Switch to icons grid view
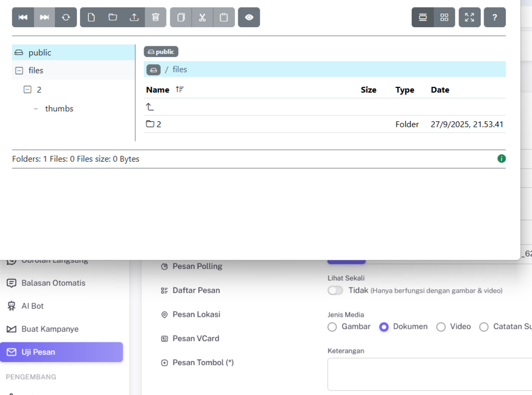Screen dimensions: 532x395 click(444, 18)
